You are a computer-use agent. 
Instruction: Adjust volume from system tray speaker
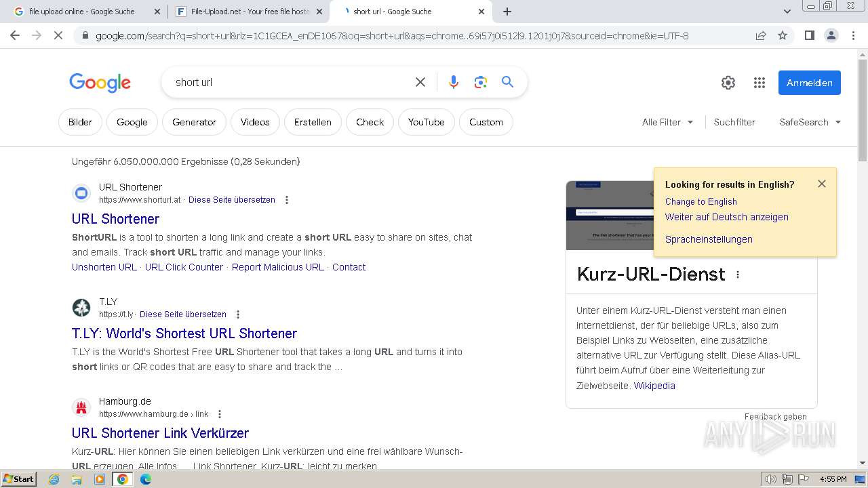click(x=771, y=479)
